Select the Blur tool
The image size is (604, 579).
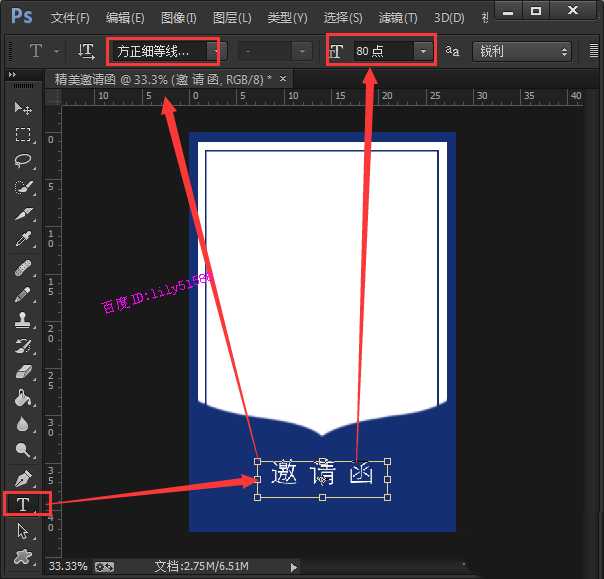[23, 424]
